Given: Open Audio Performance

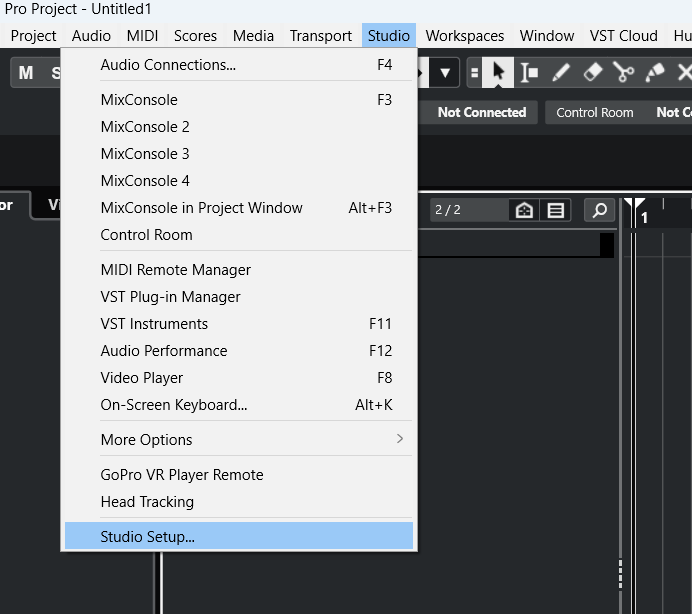Looking at the screenshot, I should click(x=239, y=350).
